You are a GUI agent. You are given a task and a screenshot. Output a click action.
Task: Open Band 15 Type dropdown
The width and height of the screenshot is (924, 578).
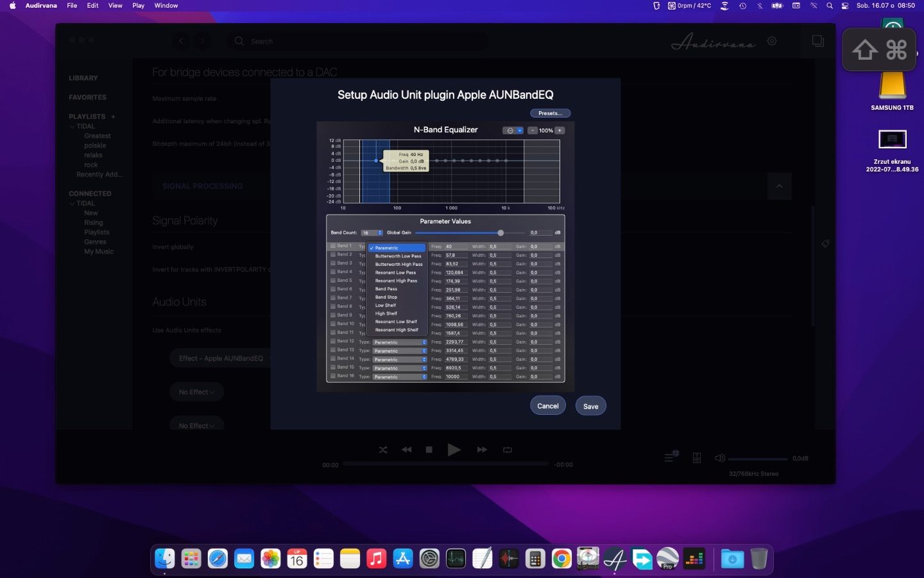[400, 368]
